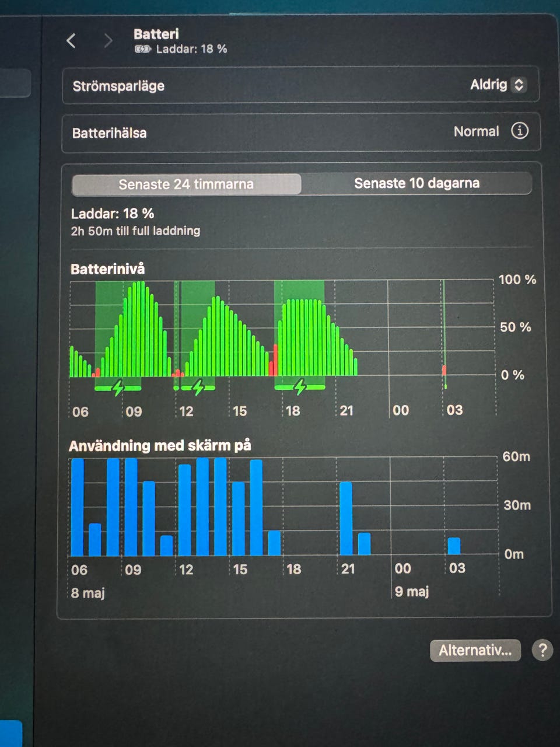The height and width of the screenshot is (747, 560).
Task: Open the Strömsparläge Aldrig dropdown
Action: [498, 85]
